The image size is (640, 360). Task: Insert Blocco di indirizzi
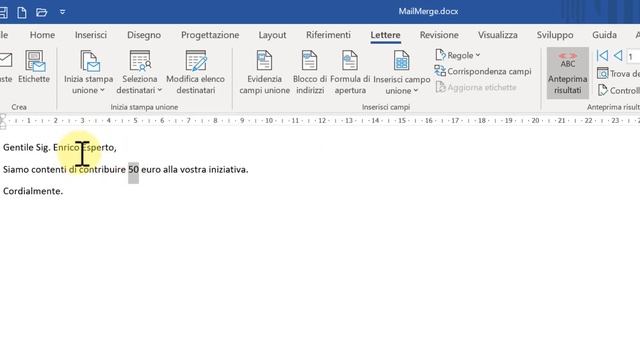tap(310, 72)
